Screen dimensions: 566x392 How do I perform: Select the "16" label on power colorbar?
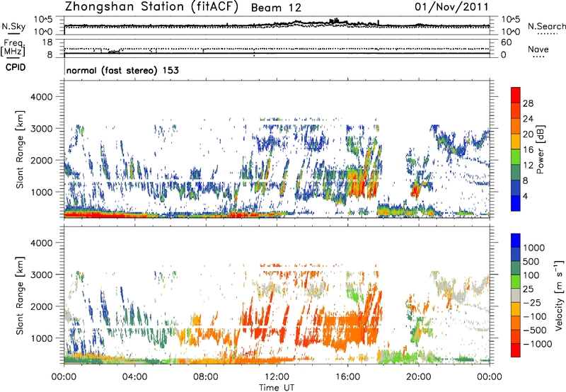pos(528,150)
